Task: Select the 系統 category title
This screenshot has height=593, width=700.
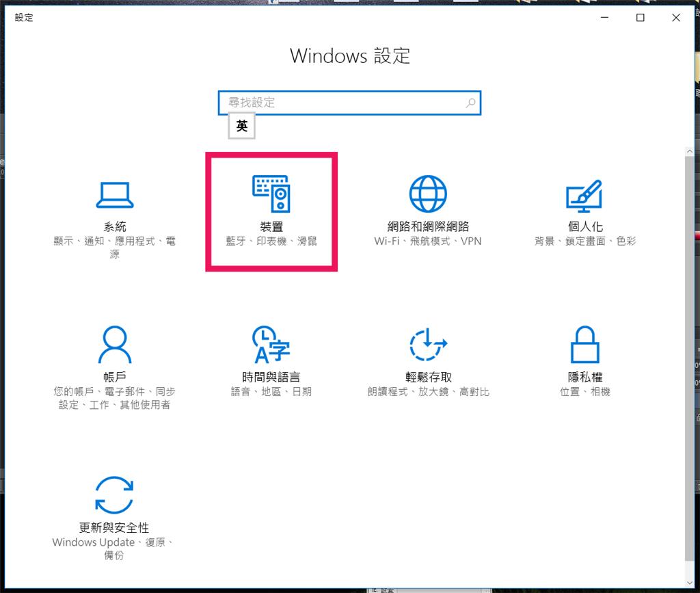Action: pos(115,226)
